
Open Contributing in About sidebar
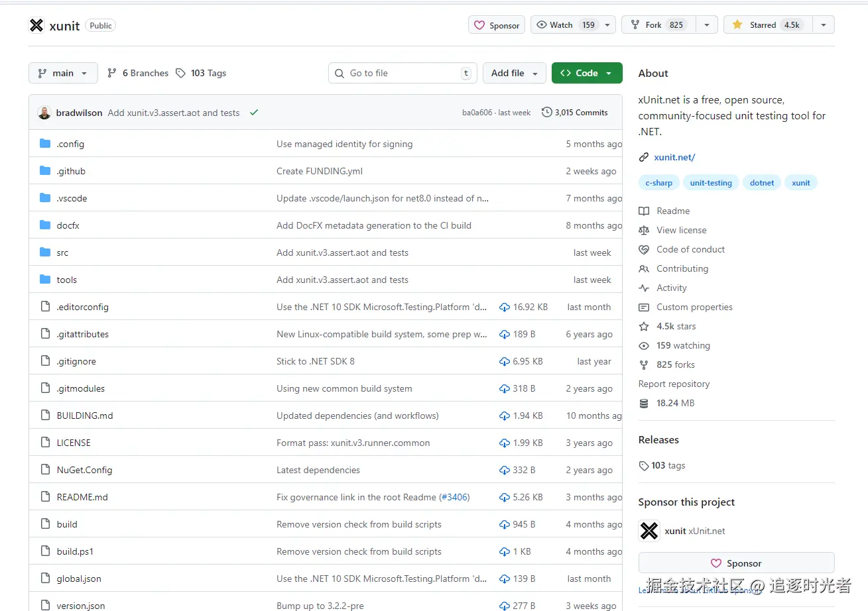click(674, 268)
